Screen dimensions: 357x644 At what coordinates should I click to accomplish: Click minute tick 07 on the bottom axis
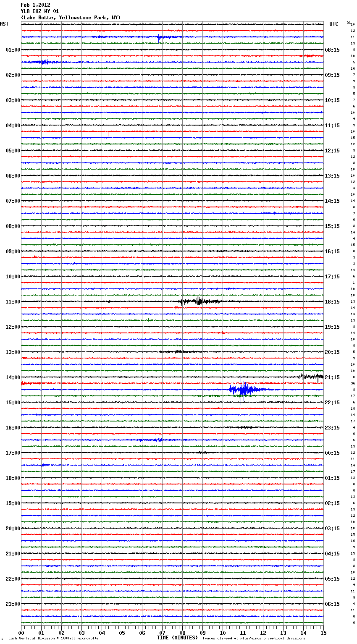[163, 633]
